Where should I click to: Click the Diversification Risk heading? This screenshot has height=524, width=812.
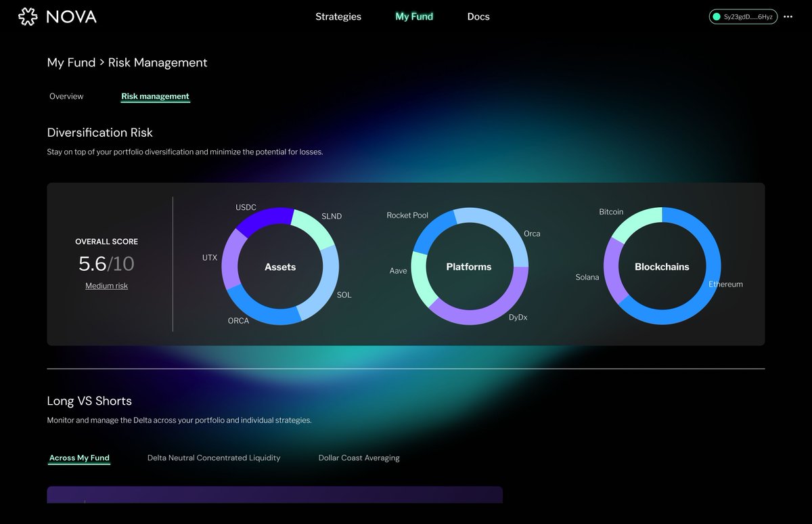click(100, 133)
